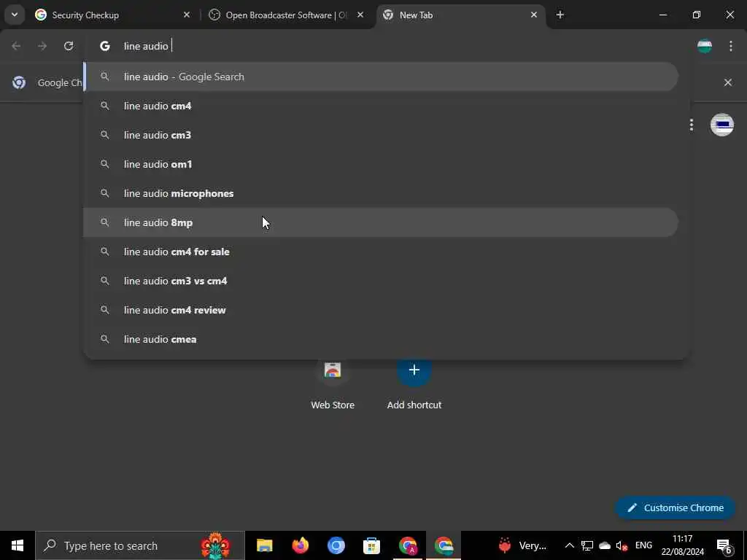The image size is (747, 560).
Task: Open the page's three-dot options menu
Action: [692, 125]
